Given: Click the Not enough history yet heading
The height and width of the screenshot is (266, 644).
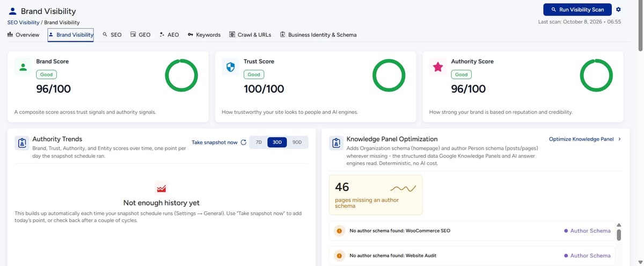Looking at the screenshot, I should coord(161,203).
